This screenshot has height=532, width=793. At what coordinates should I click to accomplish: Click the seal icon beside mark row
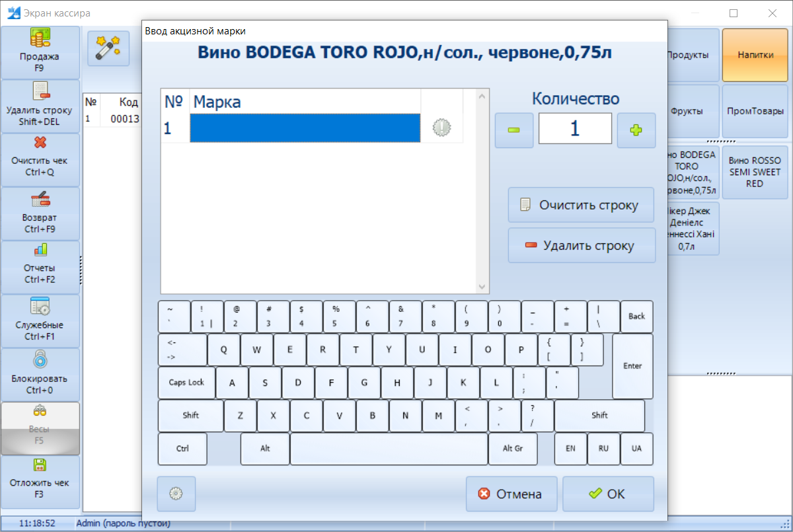point(441,128)
